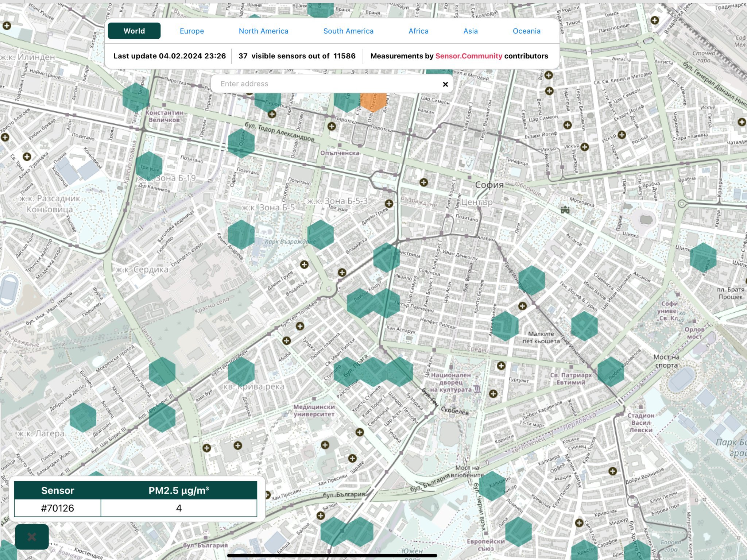
Task: Select hexagon near парк Възраждане label
Action: (320, 235)
